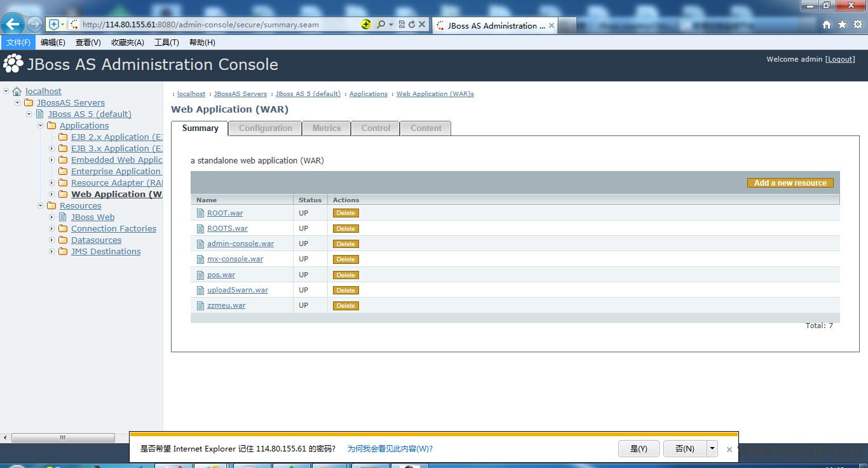
Task: Delete the upload5warn.war application
Action: tap(346, 291)
